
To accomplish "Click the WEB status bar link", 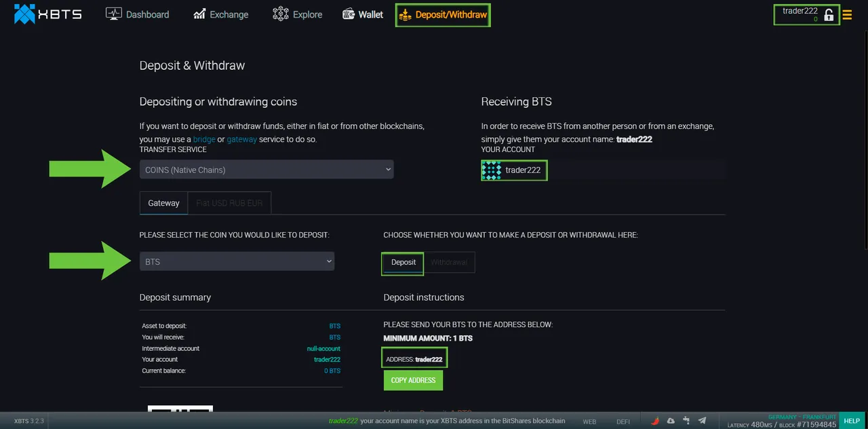I will pyautogui.click(x=589, y=422).
